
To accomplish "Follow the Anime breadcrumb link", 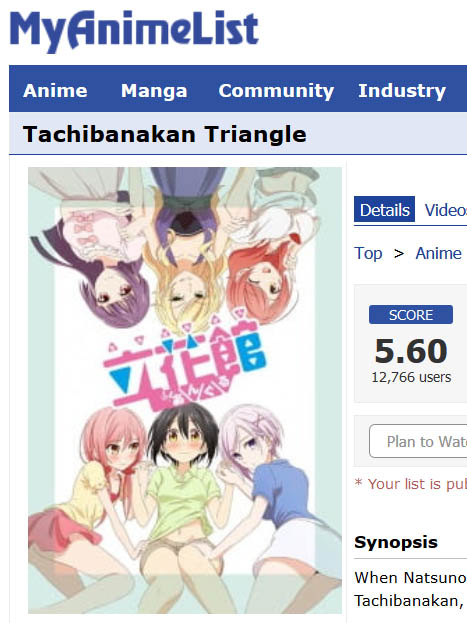I will (438, 253).
